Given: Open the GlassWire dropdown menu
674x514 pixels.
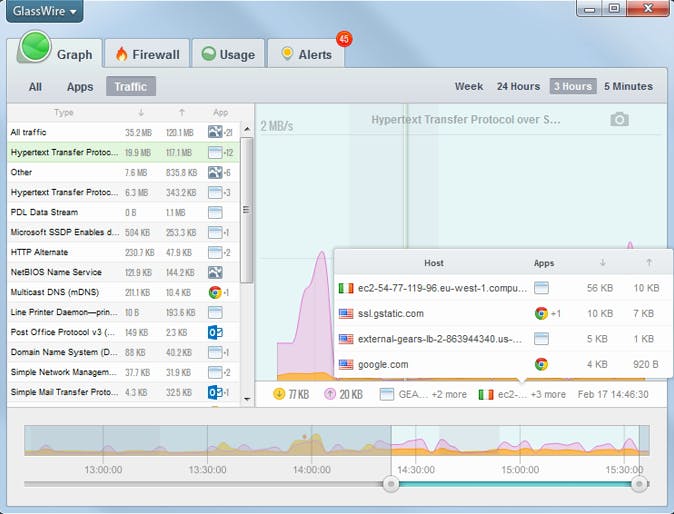Looking at the screenshot, I should click(x=44, y=11).
